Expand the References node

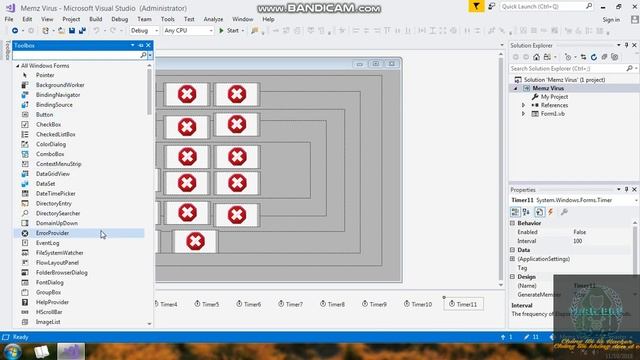(x=523, y=105)
